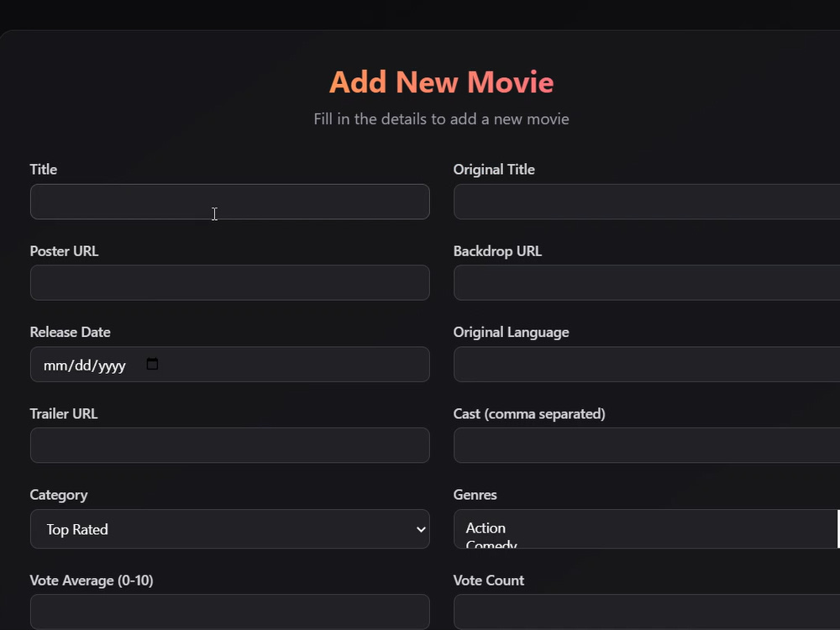
Task: Click into the Backdrop URL field
Action: [647, 282]
